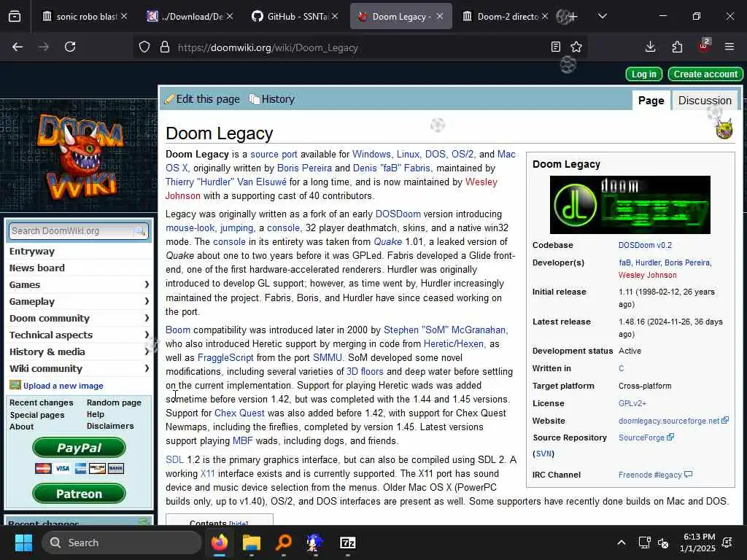Open the Discussion tab
Screen dimensions: 747x560
705,101
